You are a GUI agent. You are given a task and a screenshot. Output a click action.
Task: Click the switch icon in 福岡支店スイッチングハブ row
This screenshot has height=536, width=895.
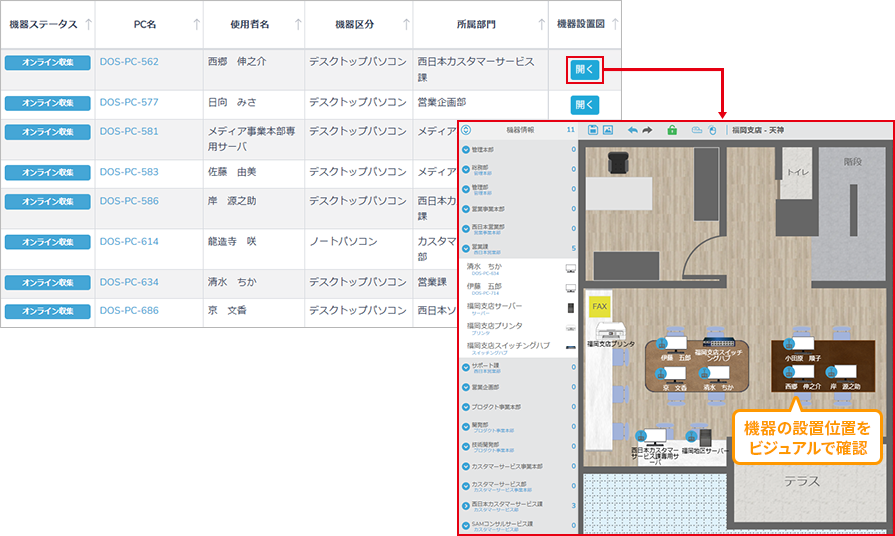570,348
